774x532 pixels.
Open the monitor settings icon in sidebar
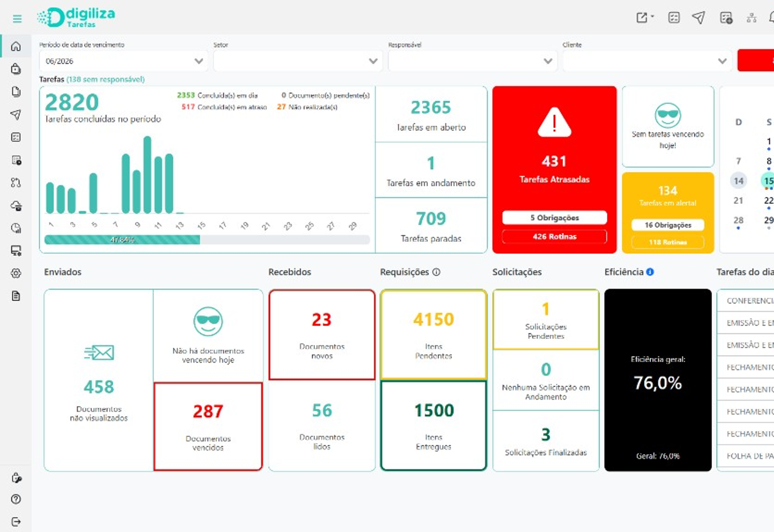16,251
